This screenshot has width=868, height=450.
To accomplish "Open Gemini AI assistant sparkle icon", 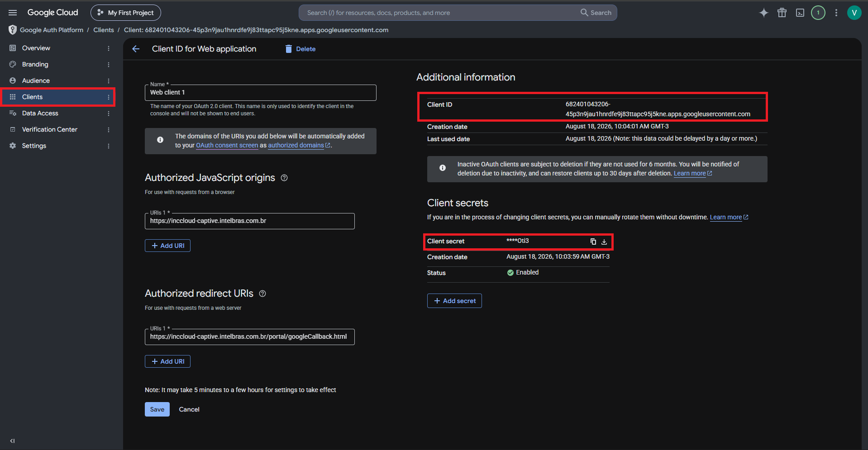I will click(763, 13).
